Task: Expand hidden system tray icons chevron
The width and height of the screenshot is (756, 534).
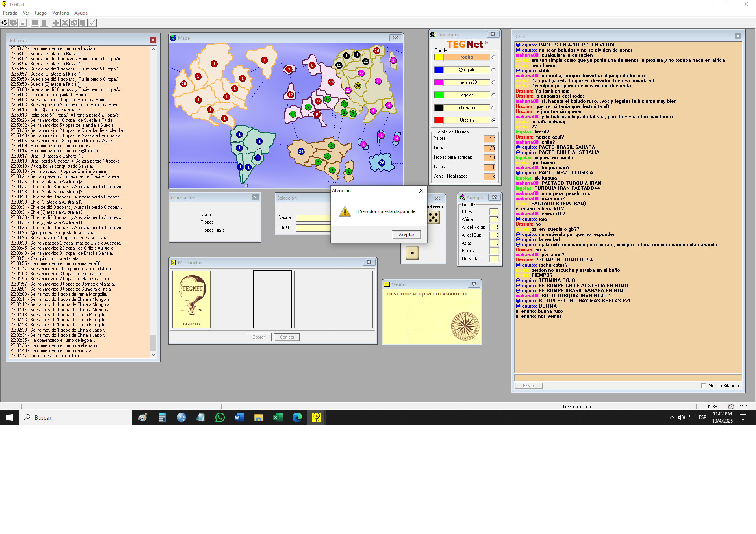Action: pyautogui.click(x=672, y=417)
